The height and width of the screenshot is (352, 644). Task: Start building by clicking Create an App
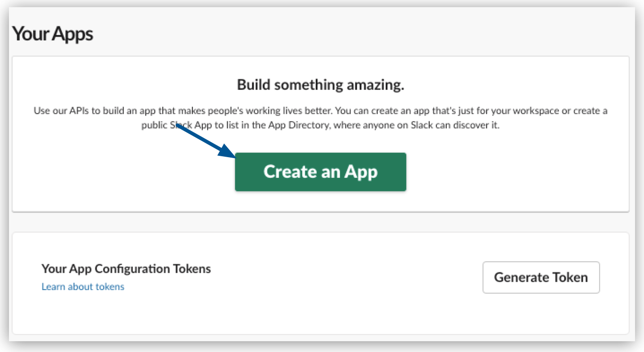pyautogui.click(x=320, y=172)
